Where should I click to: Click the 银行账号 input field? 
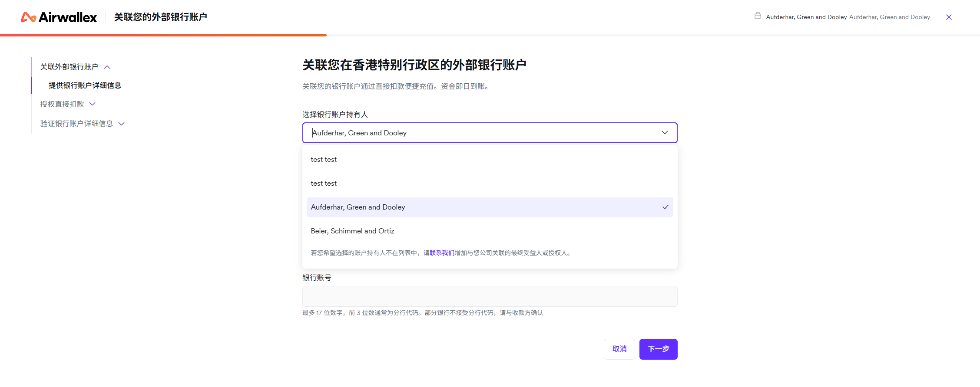pyautogui.click(x=490, y=296)
